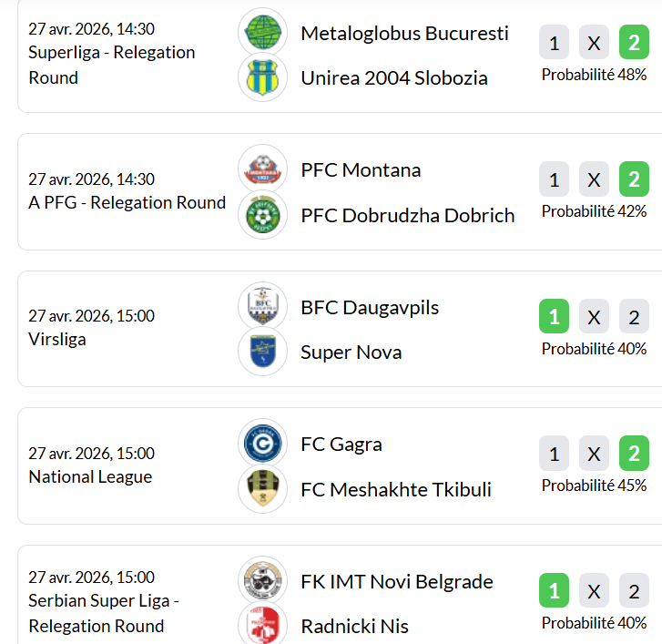Click the FK IMT Novi Belgrade logo
The height and width of the screenshot is (644, 662).
pyautogui.click(x=263, y=581)
